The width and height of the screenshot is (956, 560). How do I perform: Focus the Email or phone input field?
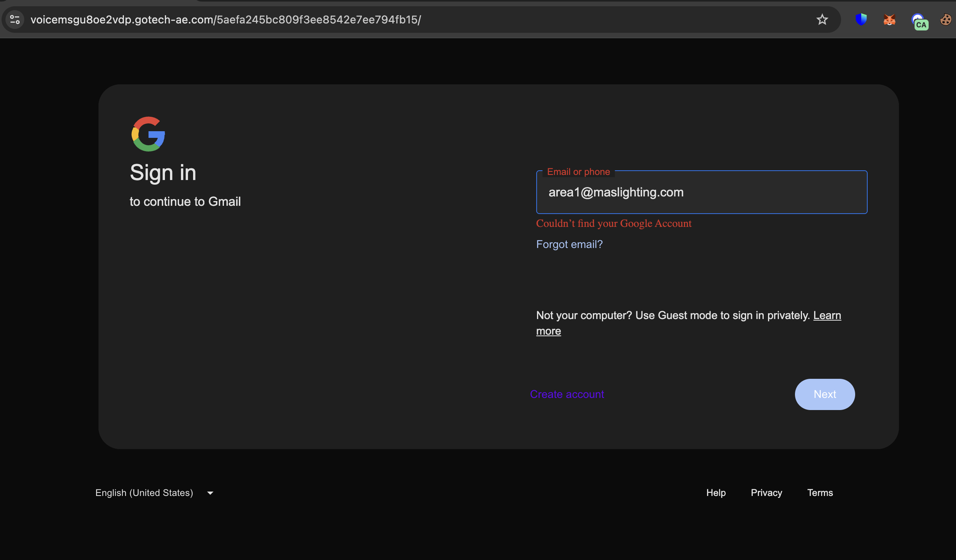pyautogui.click(x=702, y=192)
